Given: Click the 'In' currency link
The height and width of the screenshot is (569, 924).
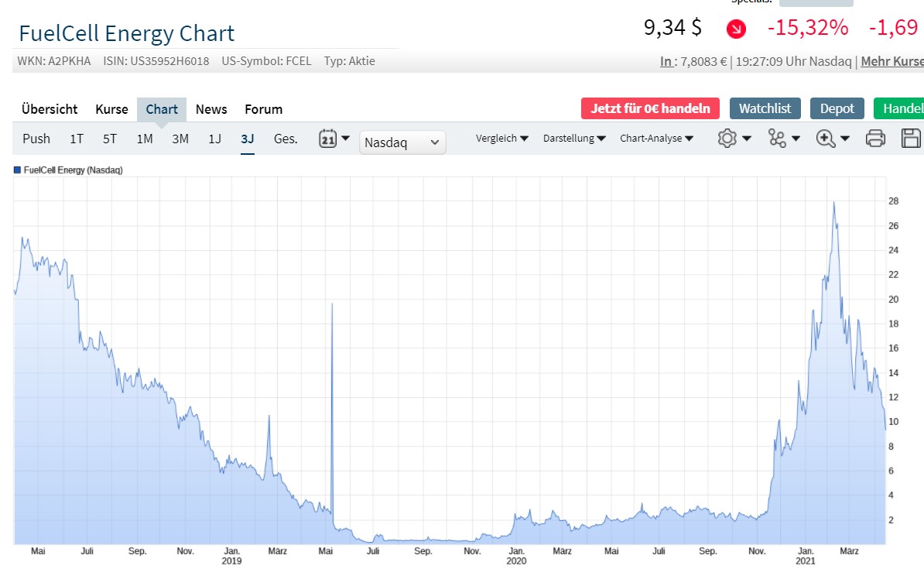Looking at the screenshot, I should point(666,61).
